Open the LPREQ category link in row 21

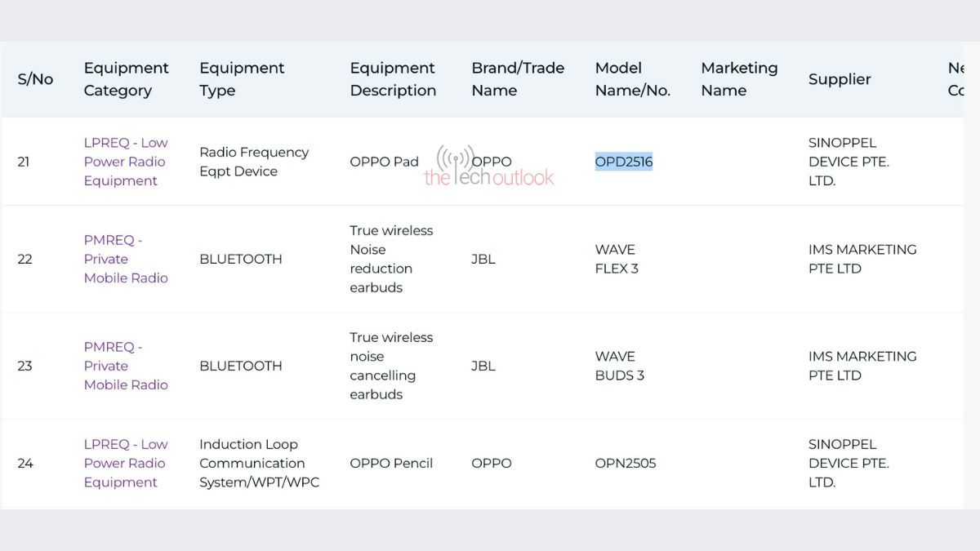[x=126, y=162]
